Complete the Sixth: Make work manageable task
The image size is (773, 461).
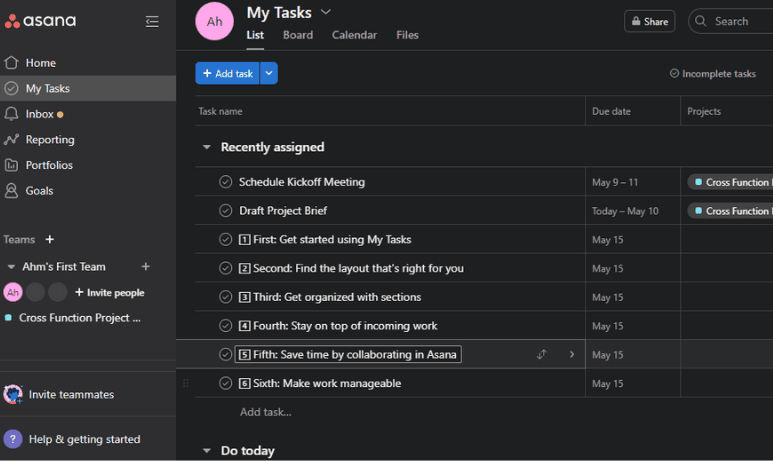click(225, 383)
